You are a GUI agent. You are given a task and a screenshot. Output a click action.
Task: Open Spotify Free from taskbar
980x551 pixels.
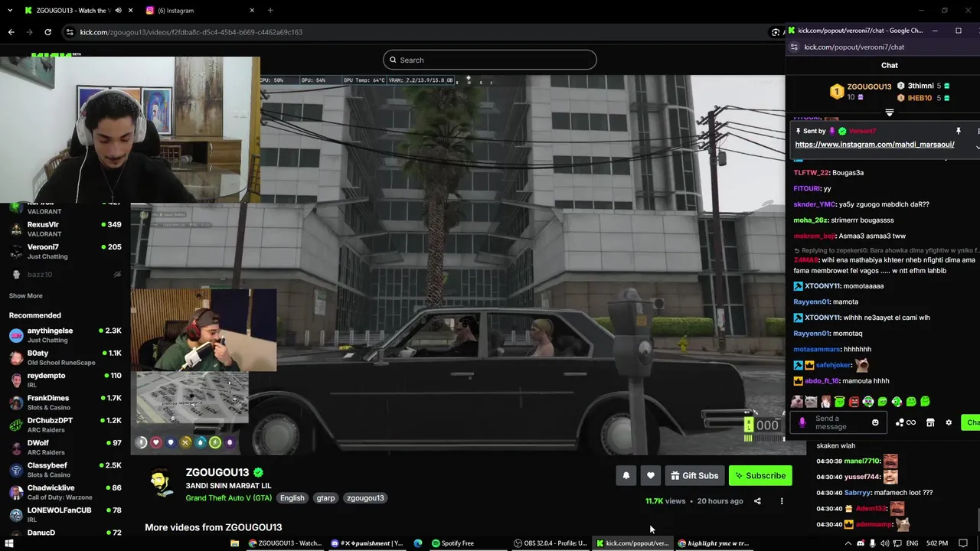(452, 543)
